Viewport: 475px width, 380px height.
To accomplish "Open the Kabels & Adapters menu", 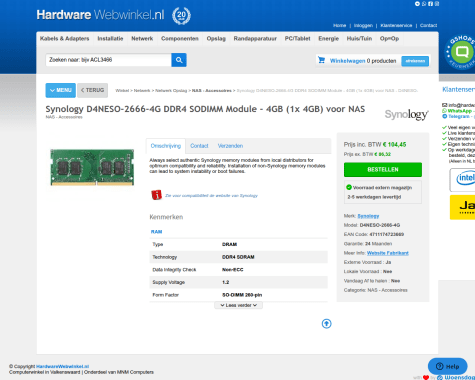I will pos(65,39).
